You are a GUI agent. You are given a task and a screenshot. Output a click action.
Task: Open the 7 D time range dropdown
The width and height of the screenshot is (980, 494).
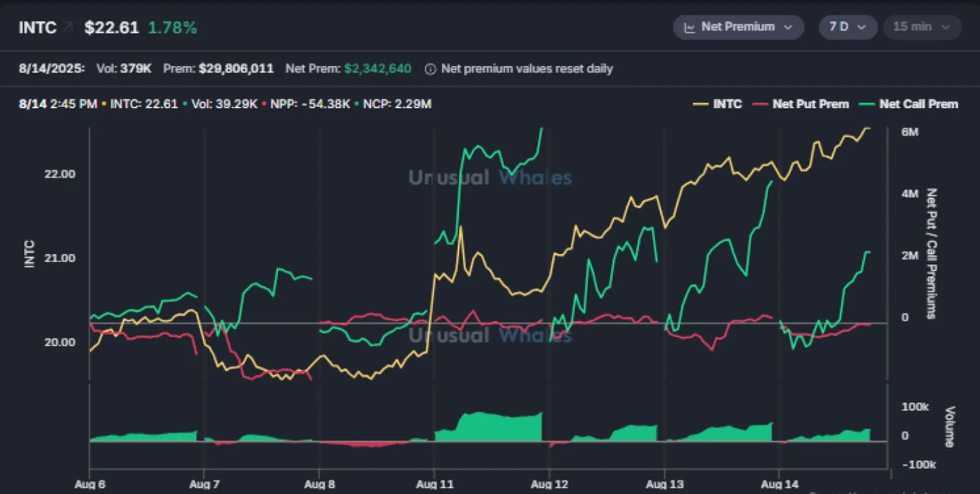tap(848, 27)
